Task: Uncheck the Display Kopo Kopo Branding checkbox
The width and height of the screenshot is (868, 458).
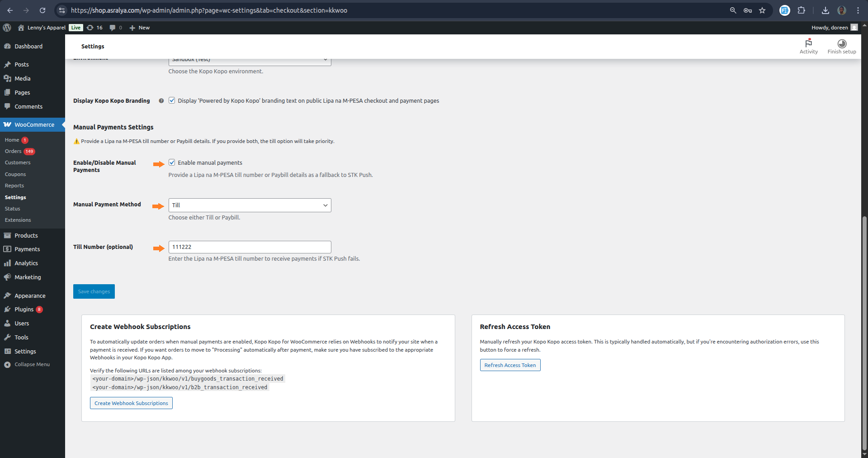Action: coord(172,100)
